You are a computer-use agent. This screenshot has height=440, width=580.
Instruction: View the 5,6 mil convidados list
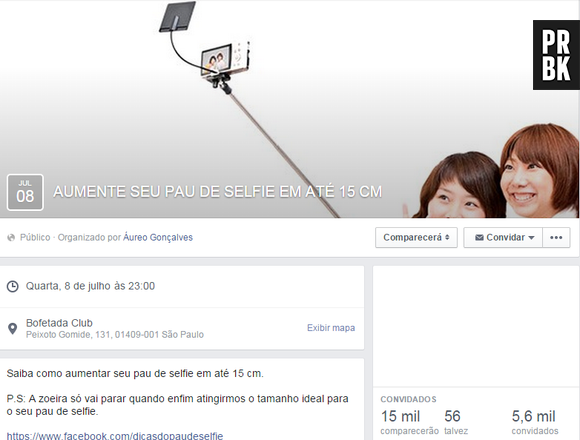535,422
